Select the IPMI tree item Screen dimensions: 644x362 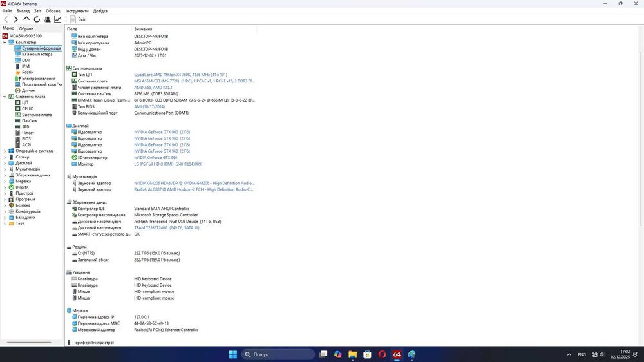pos(26,66)
